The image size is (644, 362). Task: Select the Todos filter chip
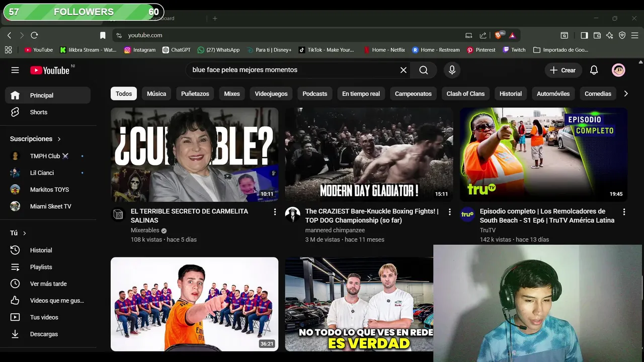[x=124, y=94]
